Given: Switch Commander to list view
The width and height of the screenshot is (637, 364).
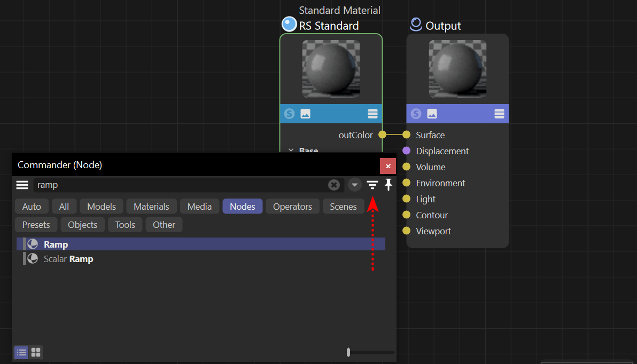Looking at the screenshot, I should (21, 352).
